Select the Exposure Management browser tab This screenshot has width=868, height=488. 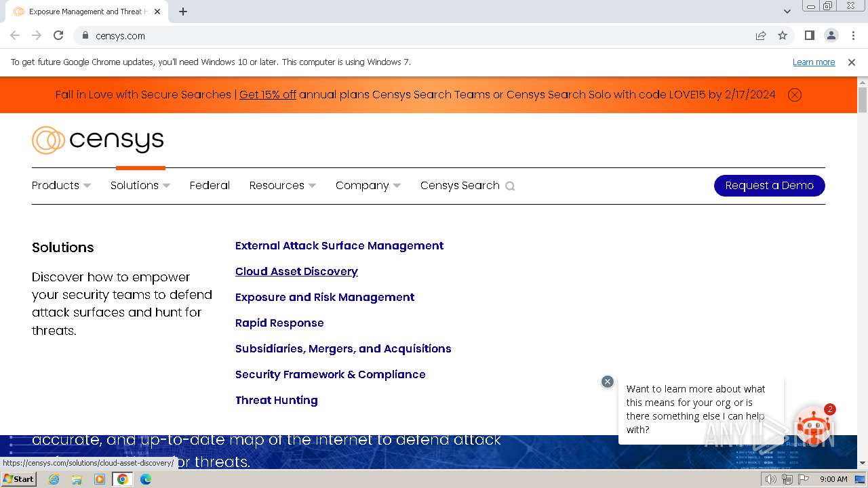click(87, 12)
